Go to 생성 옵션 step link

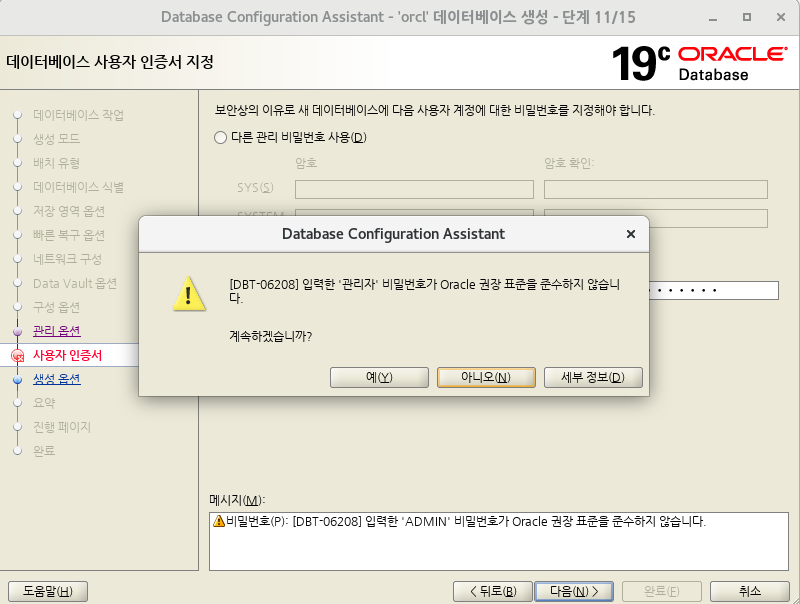pos(57,379)
